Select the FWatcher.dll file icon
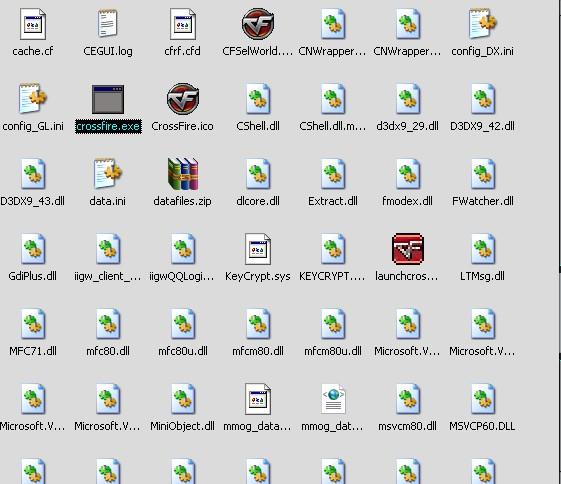The image size is (561, 484). (483, 174)
